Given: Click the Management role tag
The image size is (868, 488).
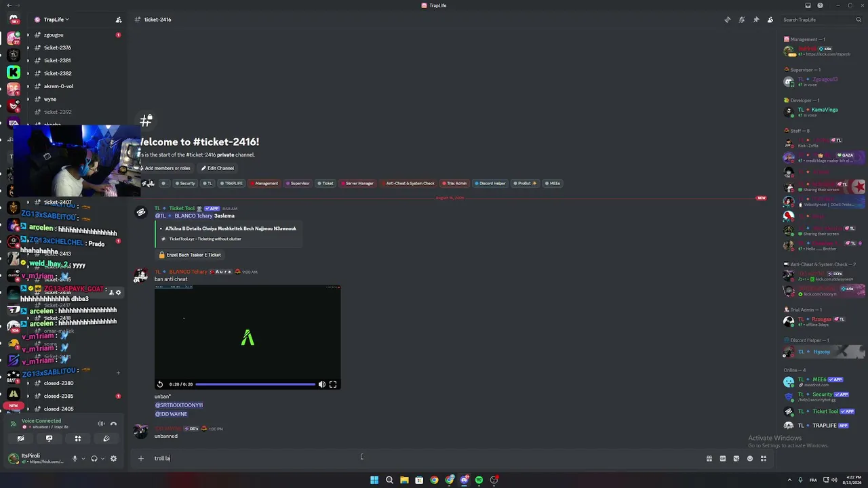Looking at the screenshot, I should click(x=264, y=183).
